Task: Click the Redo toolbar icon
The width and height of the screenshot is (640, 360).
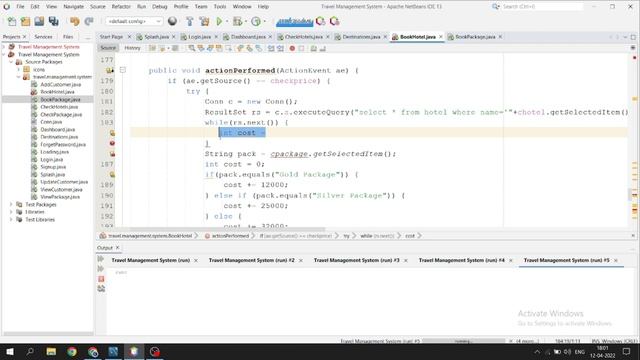Action: pyautogui.click(x=89, y=21)
